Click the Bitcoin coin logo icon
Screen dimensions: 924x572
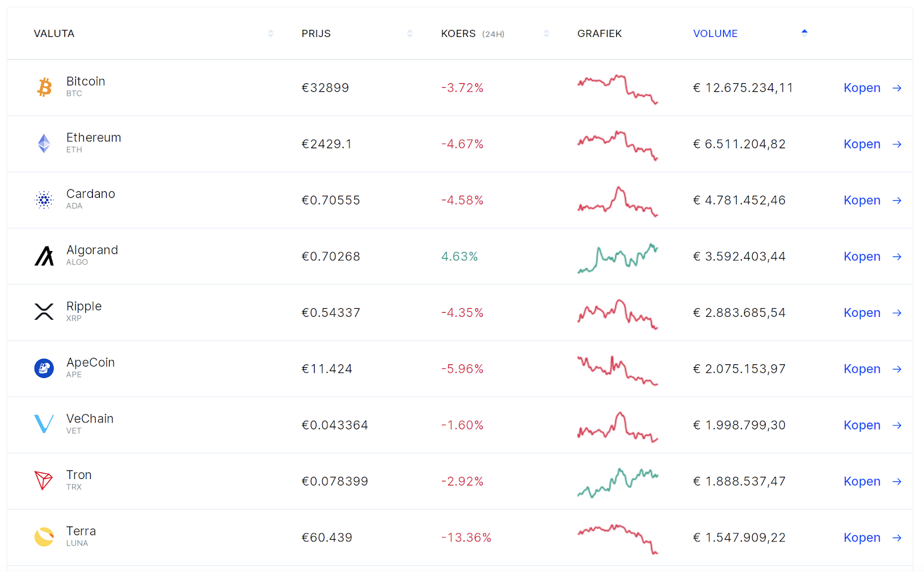coord(44,88)
